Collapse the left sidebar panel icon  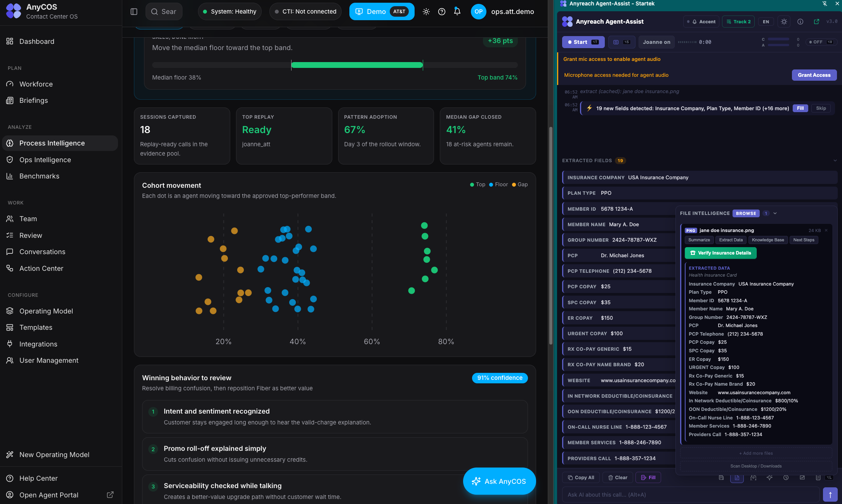(134, 12)
